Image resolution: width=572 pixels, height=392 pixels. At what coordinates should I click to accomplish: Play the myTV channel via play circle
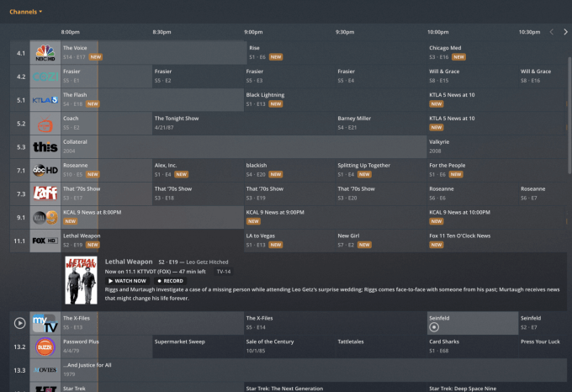(19, 323)
